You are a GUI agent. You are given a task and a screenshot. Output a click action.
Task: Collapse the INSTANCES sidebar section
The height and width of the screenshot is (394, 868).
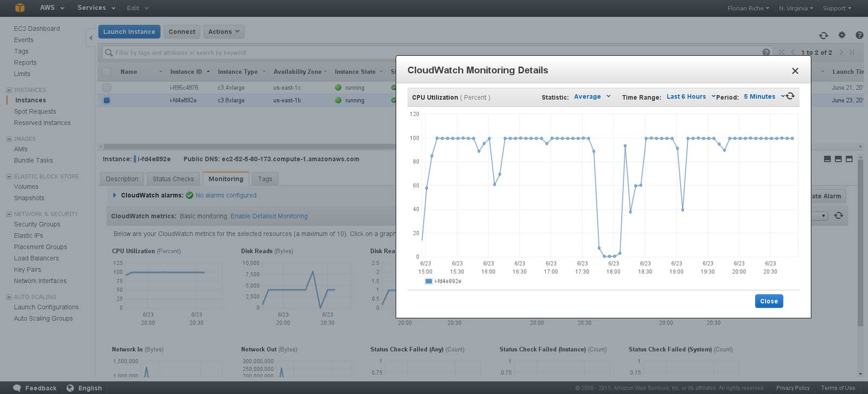pos(9,90)
